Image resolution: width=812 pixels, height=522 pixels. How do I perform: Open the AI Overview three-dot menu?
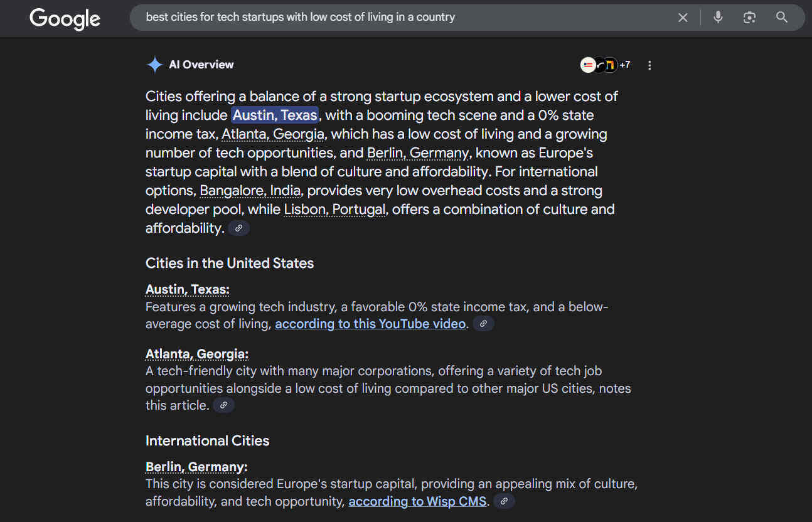click(x=649, y=65)
